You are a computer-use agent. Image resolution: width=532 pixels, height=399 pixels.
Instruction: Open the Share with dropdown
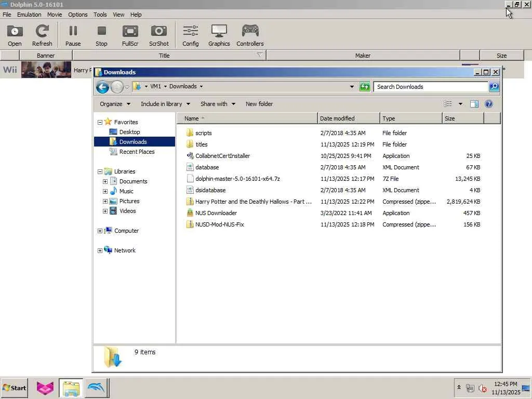[x=218, y=104]
